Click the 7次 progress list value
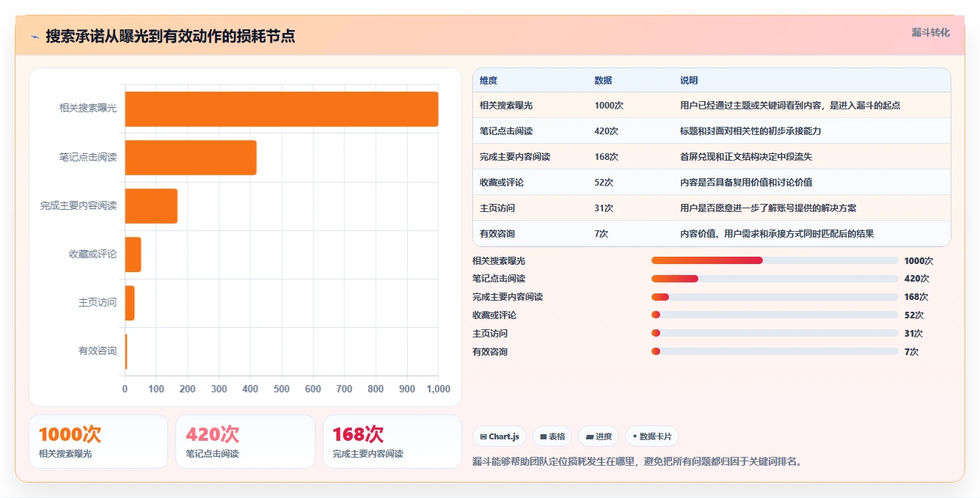Image resolution: width=980 pixels, height=498 pixels. pos(912,351)
